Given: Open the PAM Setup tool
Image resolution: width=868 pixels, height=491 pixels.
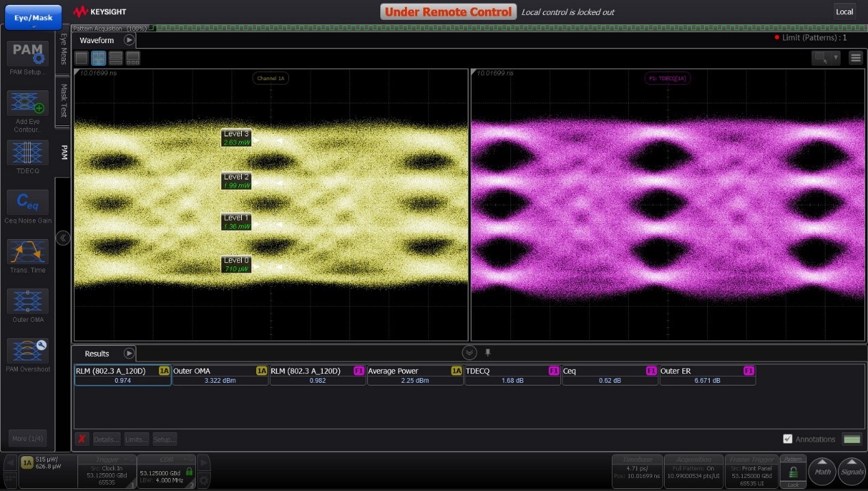Looking at the screenshot, I should (x=27, y=54).
